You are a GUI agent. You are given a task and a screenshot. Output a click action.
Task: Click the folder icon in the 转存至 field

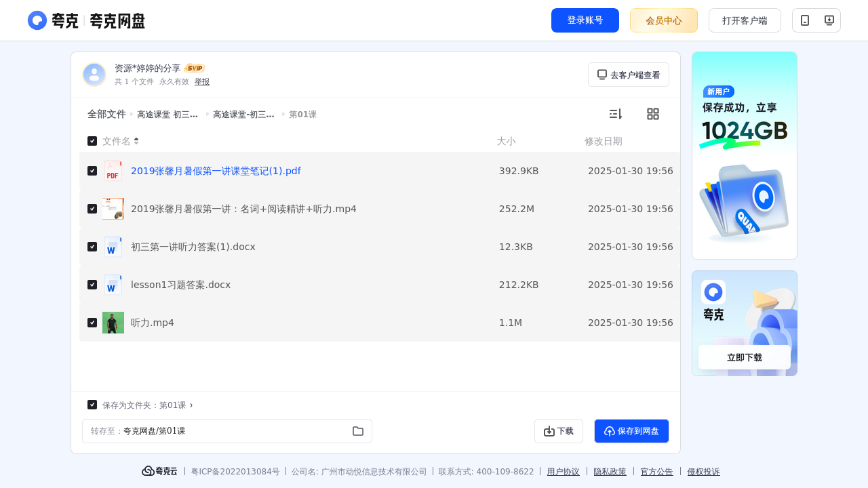(358, 431)
